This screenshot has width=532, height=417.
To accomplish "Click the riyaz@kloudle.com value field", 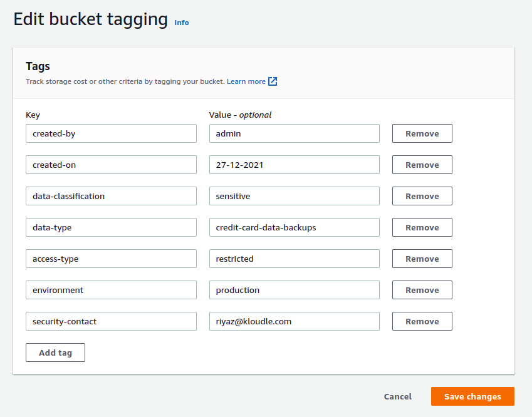I will [294, 321].
